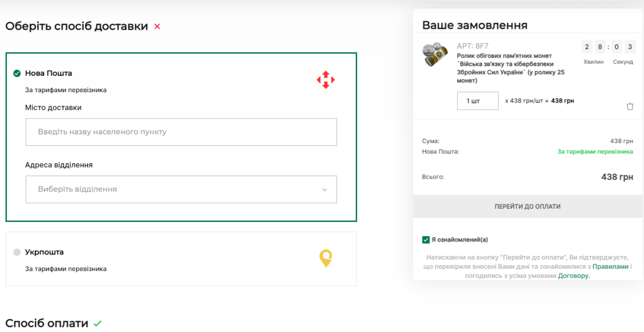Click the Спосіб оплати section heading
Viewport: 644px width, 332px height.
47,323
